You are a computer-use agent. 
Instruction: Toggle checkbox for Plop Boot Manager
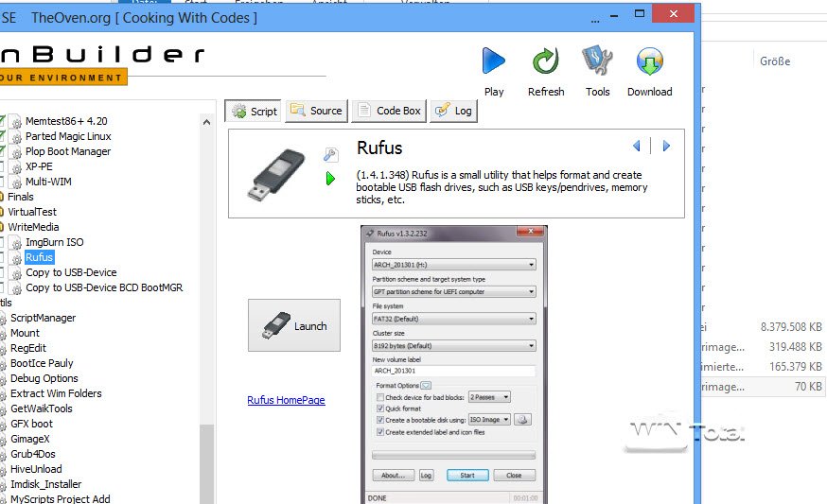pyautogui.click(x=2, y=152)
